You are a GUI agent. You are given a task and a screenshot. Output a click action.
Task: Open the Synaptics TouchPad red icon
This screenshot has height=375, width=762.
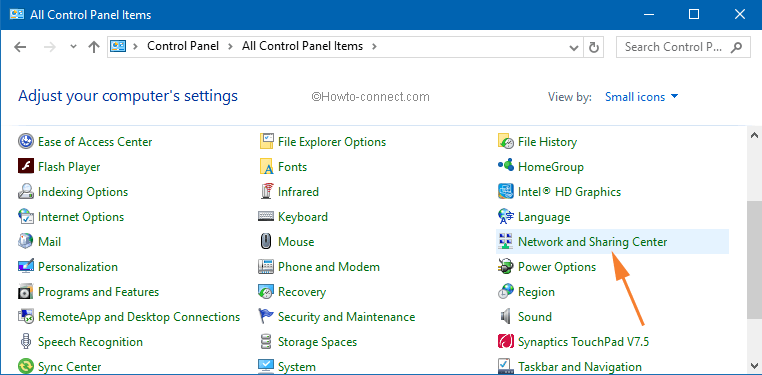pos(506,341)
